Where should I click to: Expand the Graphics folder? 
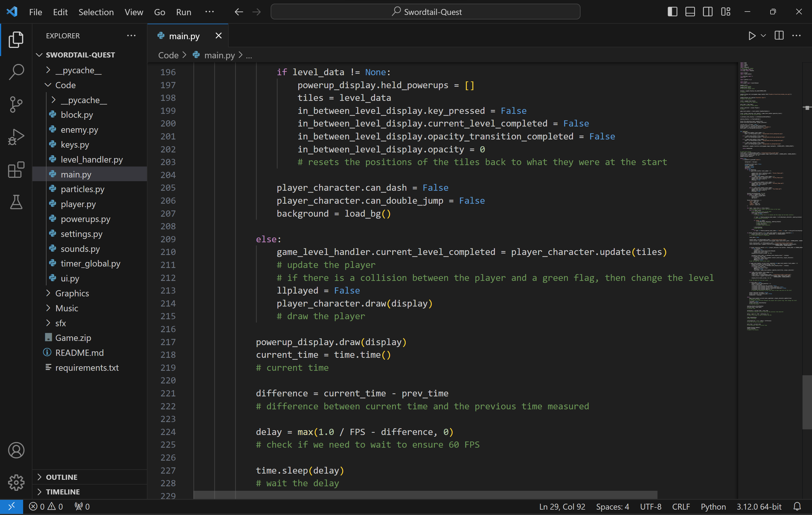72,293
